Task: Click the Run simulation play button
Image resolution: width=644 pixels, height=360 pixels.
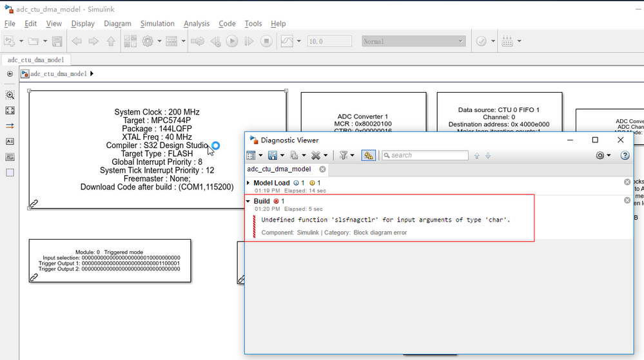Action: click(232, 41)
